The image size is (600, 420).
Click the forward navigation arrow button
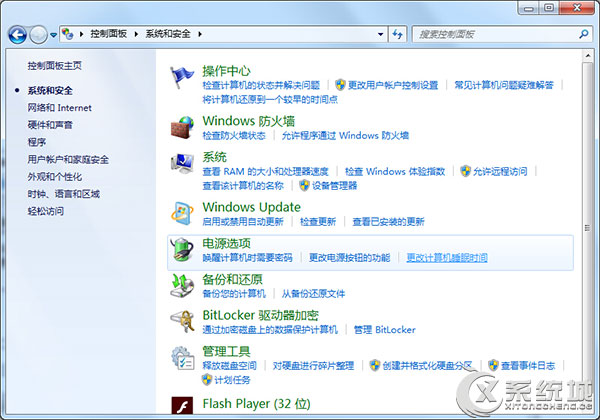point(38,35)
